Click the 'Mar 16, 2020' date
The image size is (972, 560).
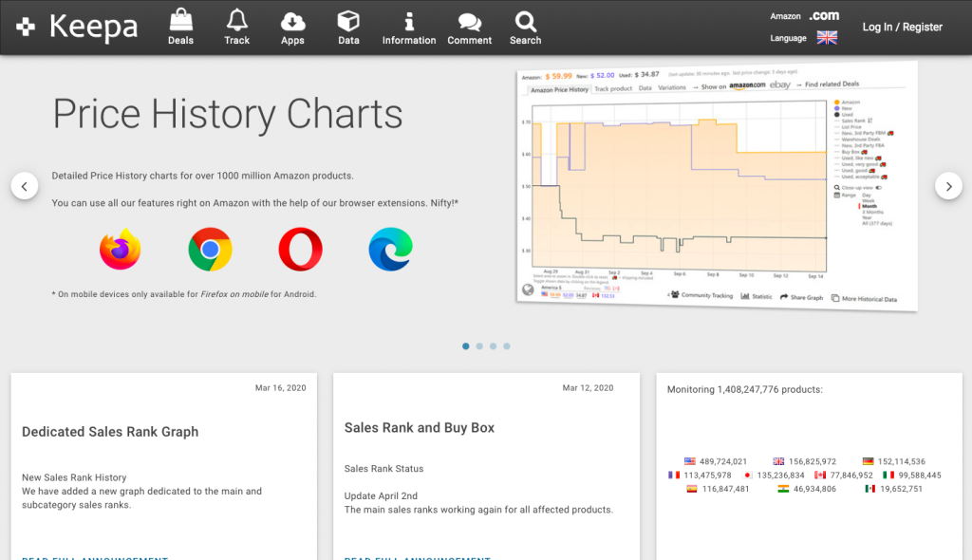pyautogui.click(x=280, y=387)
